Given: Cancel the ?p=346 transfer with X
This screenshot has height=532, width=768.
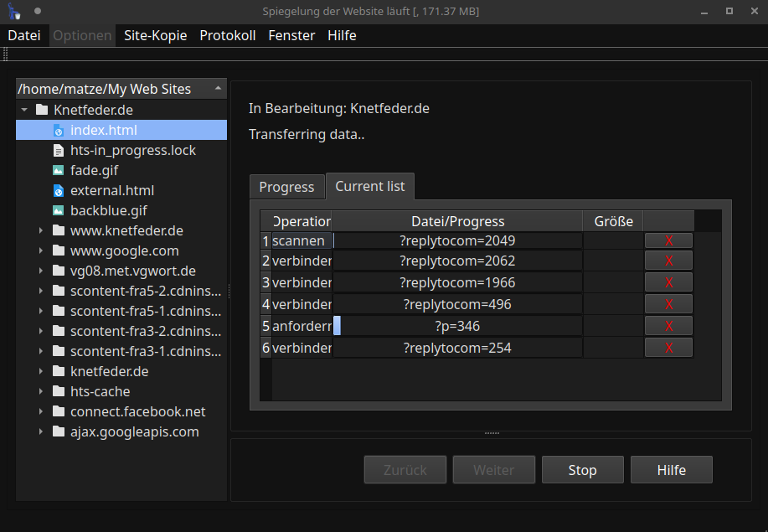Looking at the screenshot, I should click(x=668, y=326).
